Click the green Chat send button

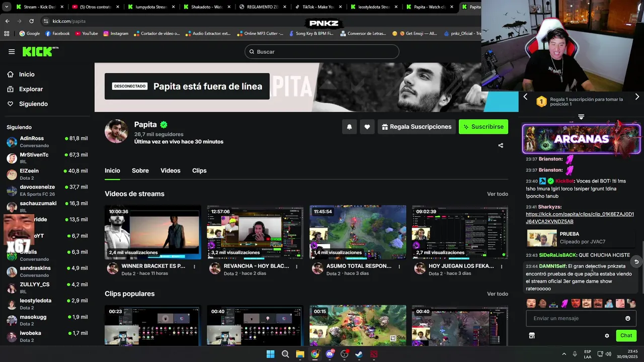click(626, 335)
